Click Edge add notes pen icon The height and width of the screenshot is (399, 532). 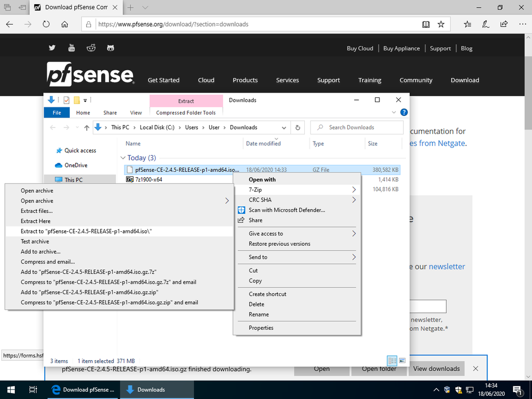(486, 24)
